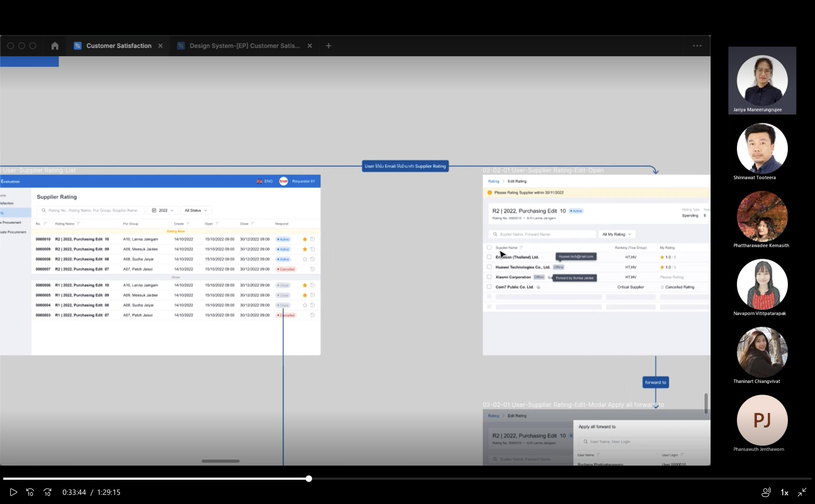This screenshot has height=504, width=815.
Task: Click the True logo avatar in the header
Action: 283,181
